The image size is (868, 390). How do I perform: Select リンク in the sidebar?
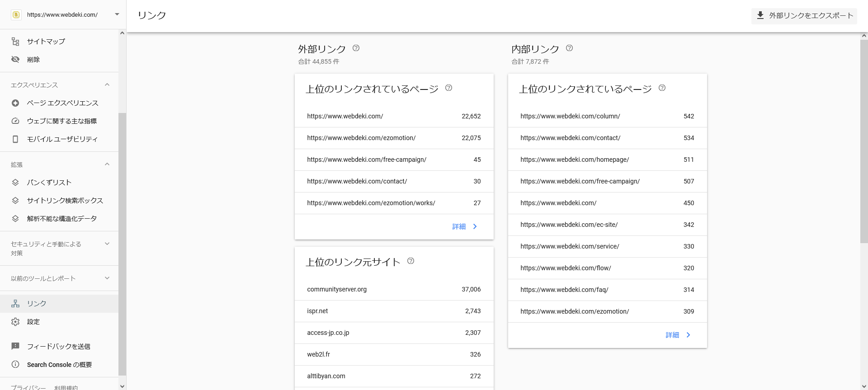[x=59, y=304]
